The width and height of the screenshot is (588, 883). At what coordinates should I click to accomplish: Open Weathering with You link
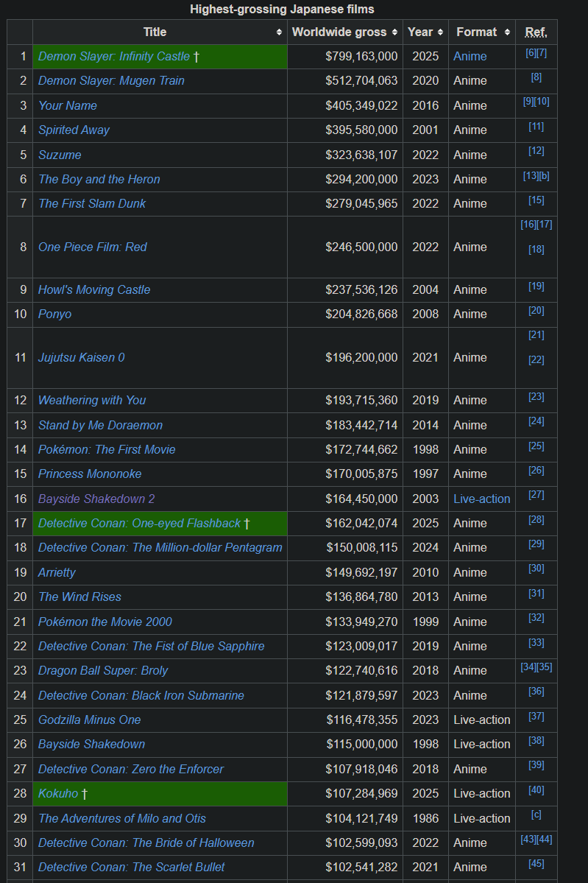coord(92,401)
